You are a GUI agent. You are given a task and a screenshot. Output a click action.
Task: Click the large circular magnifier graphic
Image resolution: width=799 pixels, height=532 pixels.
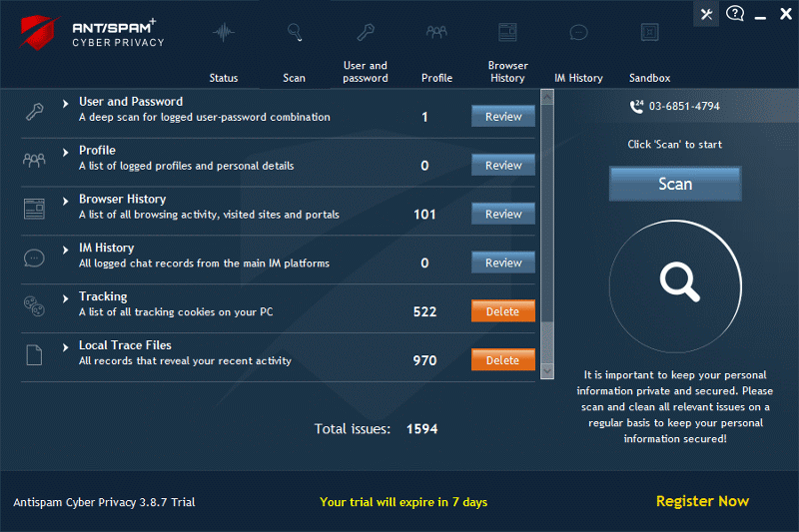(x=675, y=286)
